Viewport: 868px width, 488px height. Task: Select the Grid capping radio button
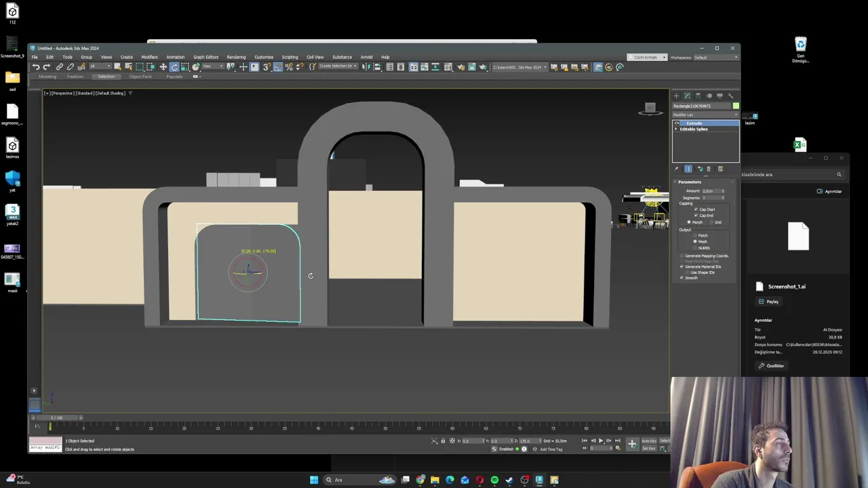(x=711, y=222)
